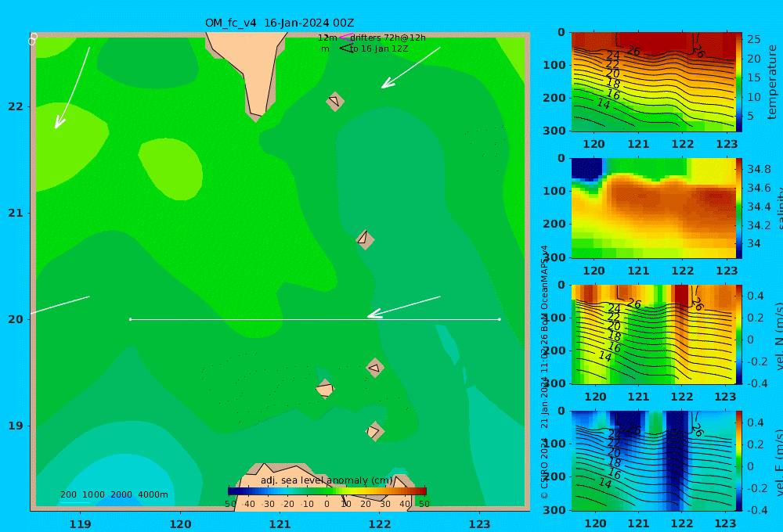
Task: Click latitude tick '21' on the main map
Action: coord(16,213)
